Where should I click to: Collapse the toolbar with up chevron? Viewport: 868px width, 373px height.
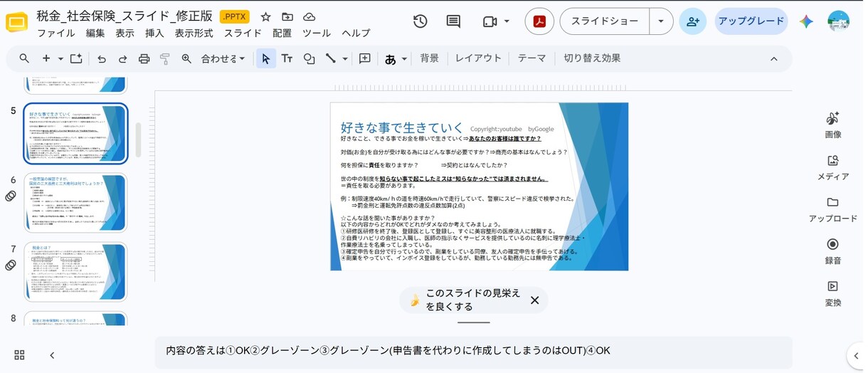coord(774,58)
